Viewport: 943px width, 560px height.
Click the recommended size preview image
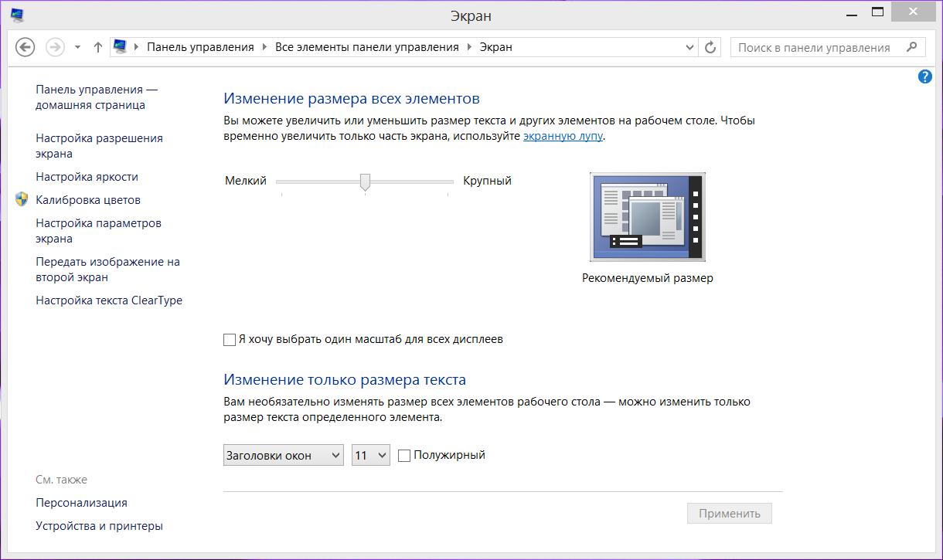click(648, 216)
